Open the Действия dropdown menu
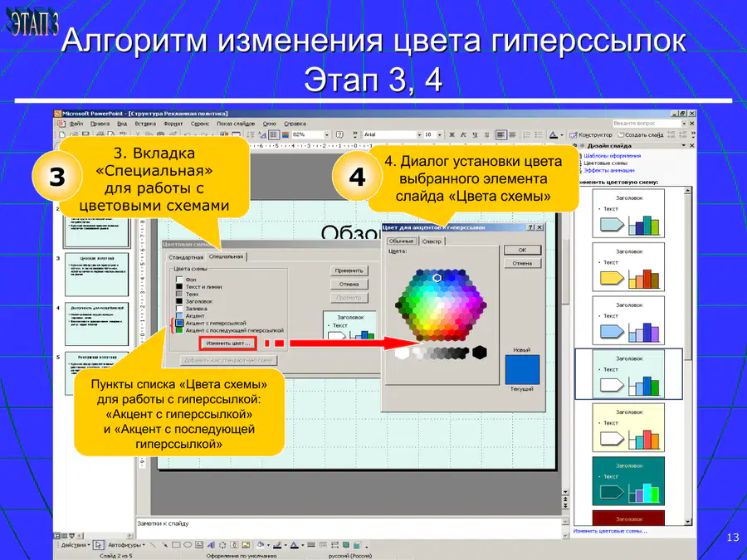Viewport: 747px width, 560px height. (76, 545)
